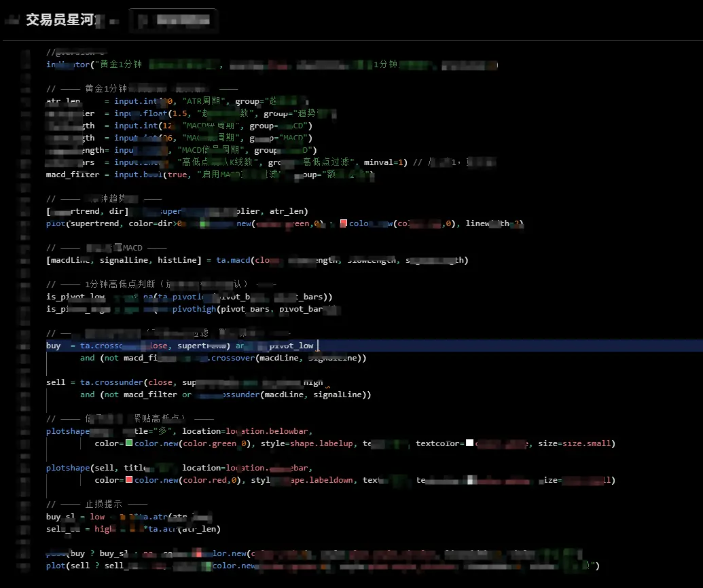703x588 pixels.
Task: Click "is_pivot_low" variable declaration
Action: click(75, 297)
